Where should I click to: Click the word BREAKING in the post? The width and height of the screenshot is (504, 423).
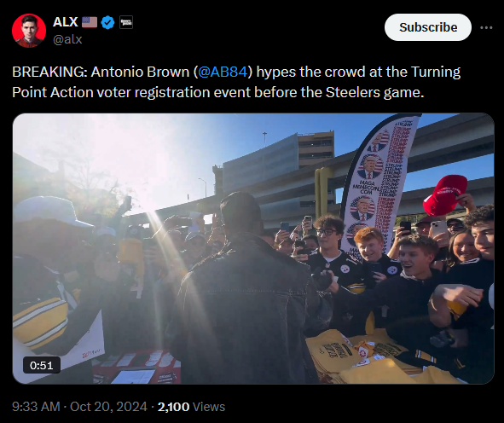coord(49,72)
